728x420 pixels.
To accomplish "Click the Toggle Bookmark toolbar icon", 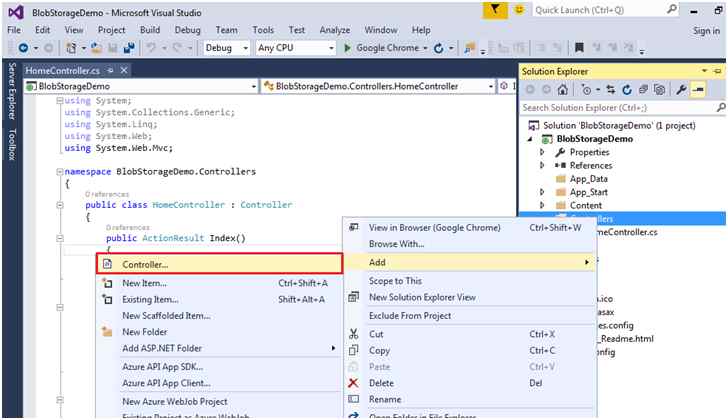I will pos(579,47).
